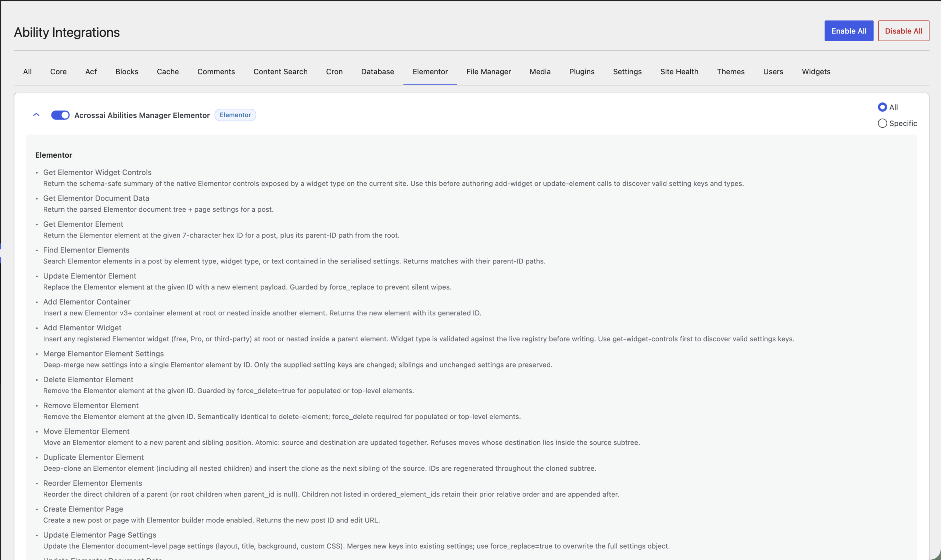Image resolution: width=941 pixels, height=560 pixels.
Task: Click "Get Elementor Document Data" ability
Action: click(x=96, y=198)
